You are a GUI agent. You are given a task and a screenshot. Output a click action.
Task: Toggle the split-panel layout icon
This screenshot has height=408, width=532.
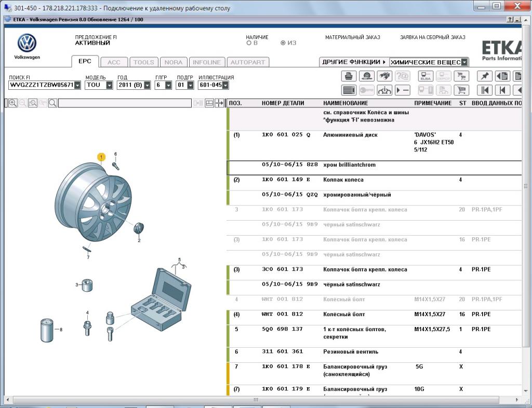coord(209,103)
